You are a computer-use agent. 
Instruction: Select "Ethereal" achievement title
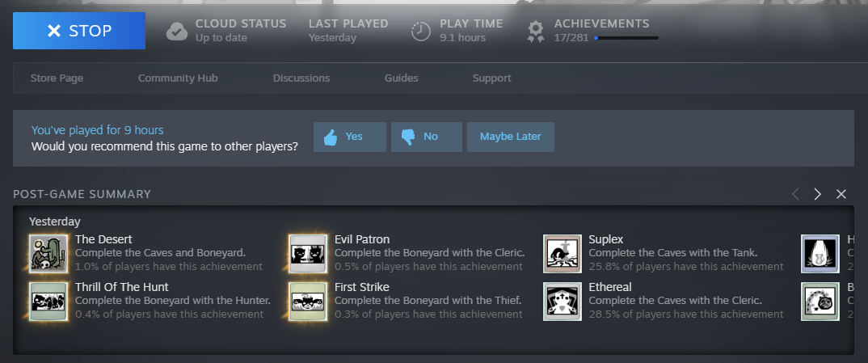[x=610, y=287]
